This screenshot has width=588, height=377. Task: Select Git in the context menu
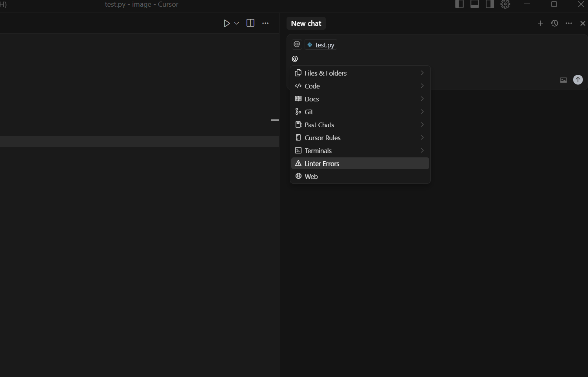click(x=360, y=112)
